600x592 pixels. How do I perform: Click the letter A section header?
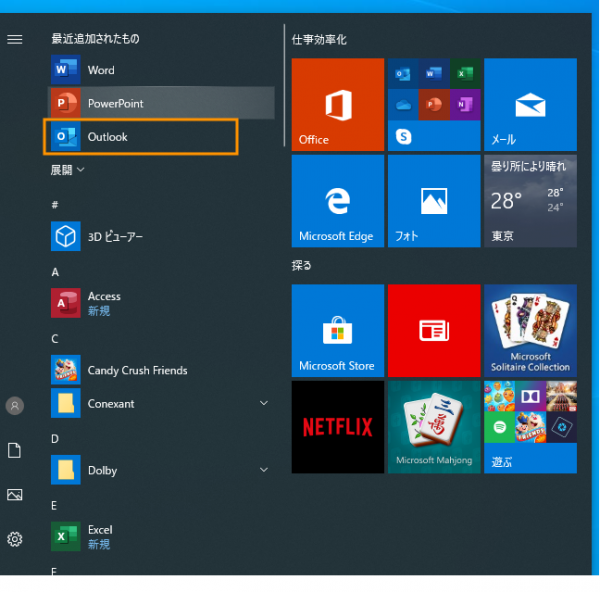tap(55, 272)
